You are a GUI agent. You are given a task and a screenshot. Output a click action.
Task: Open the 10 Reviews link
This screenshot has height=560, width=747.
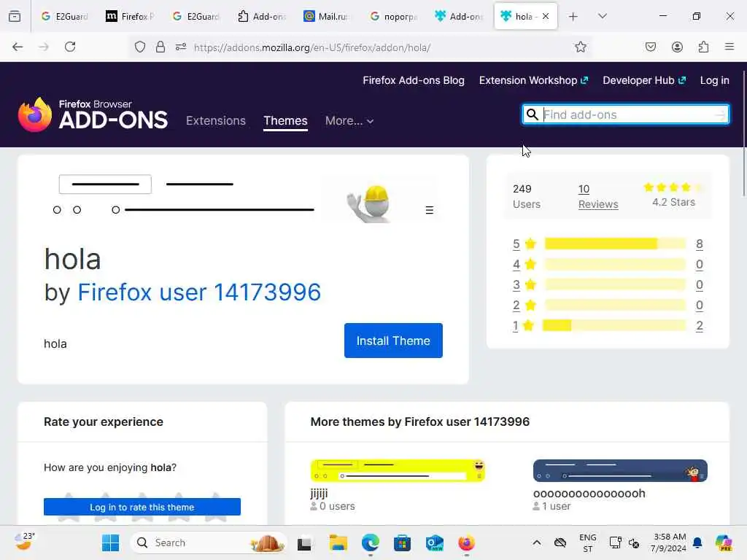(598, 196)
